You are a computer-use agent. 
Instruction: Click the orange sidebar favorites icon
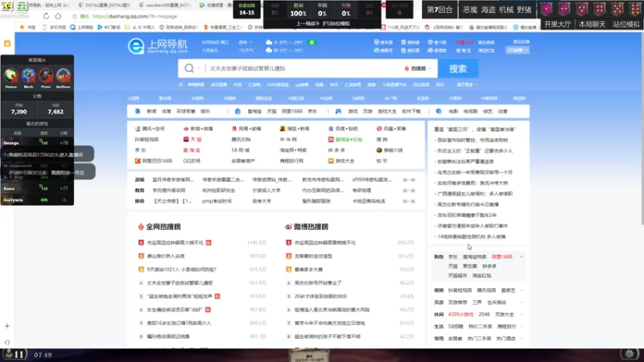pyautogui.click(x=7, y=43)
